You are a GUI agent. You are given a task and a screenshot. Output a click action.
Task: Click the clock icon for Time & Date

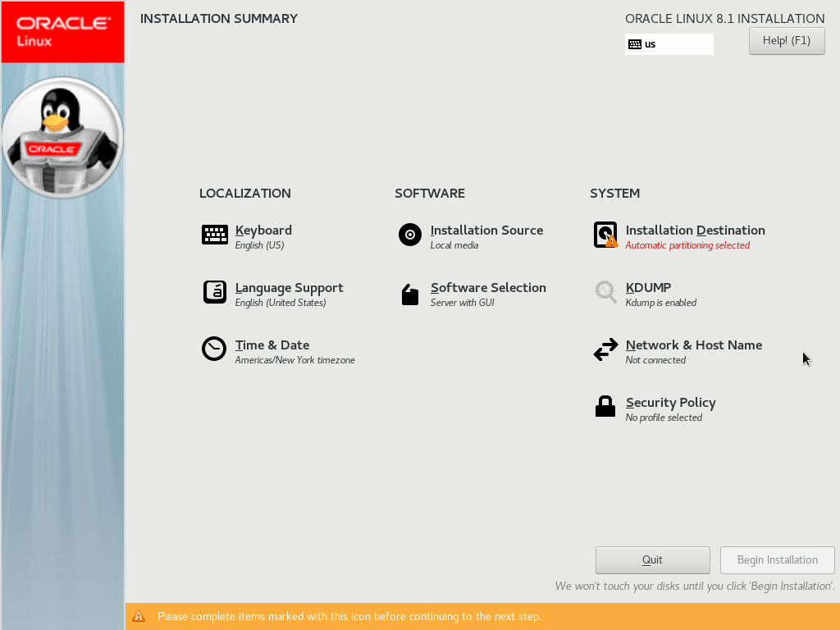pyautogui.click(x=214, y=349)
